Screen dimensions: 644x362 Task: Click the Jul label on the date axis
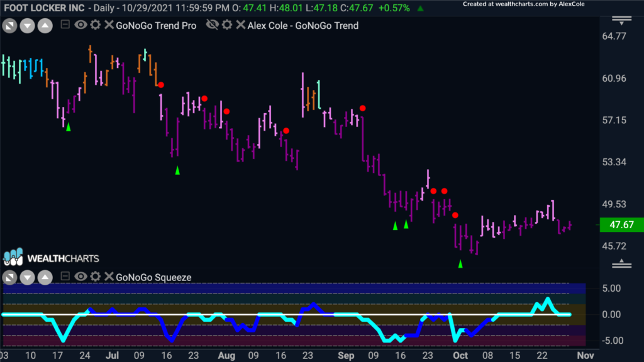click(x=112, y=356)
